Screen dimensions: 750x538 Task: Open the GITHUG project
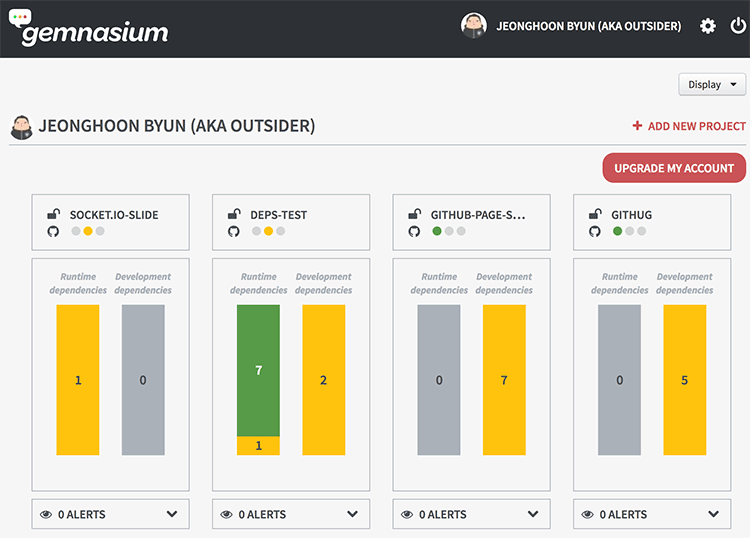(631, 215)
